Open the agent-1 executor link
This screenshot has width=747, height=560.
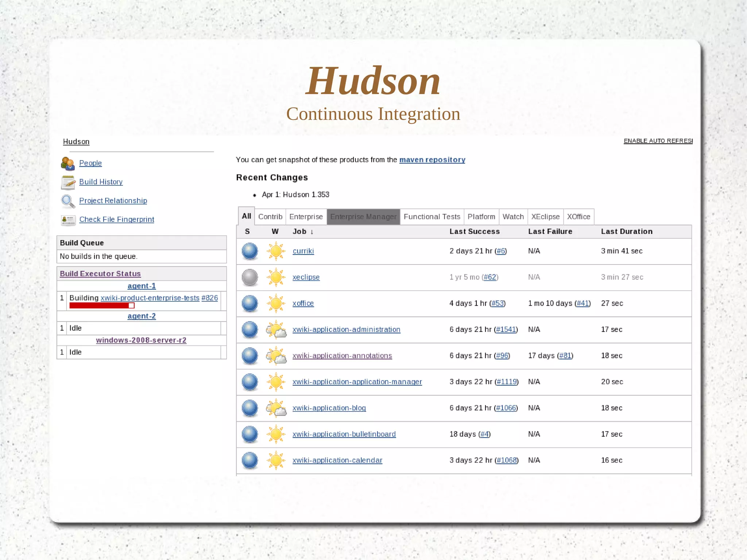[142, 286]
